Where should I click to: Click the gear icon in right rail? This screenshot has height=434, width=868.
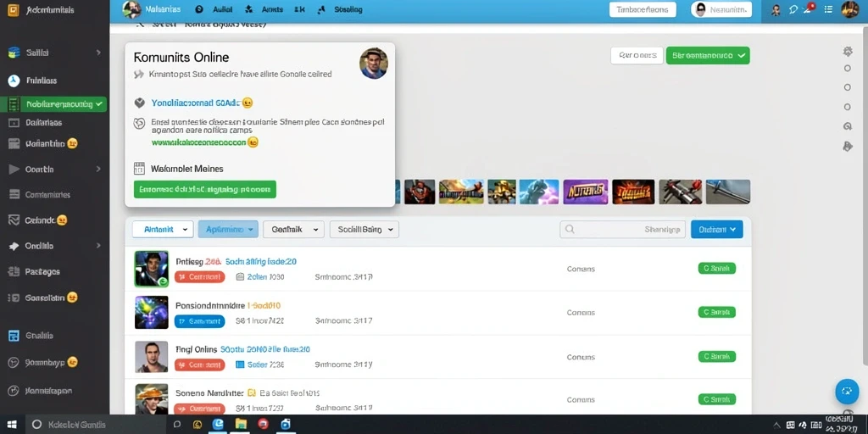coord(847,52)
